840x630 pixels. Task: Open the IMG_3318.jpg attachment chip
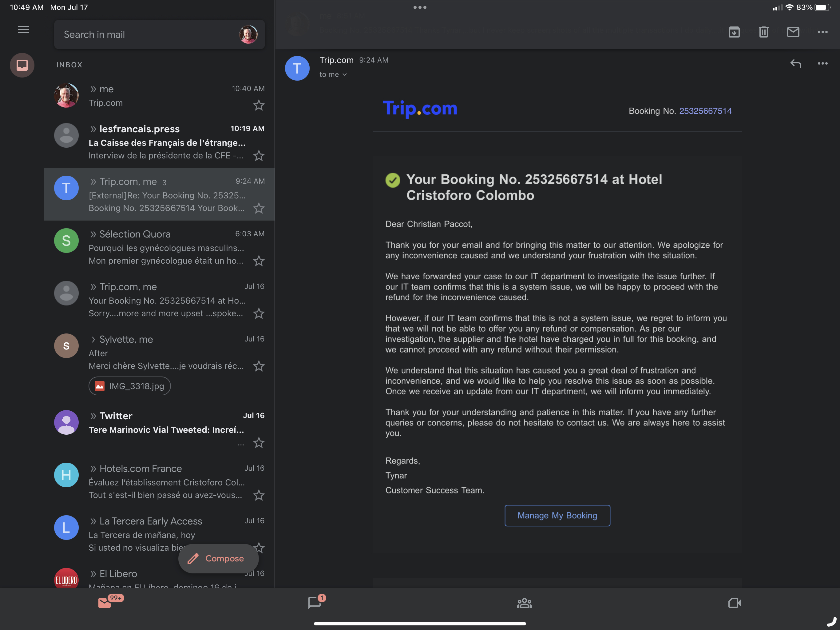(129, 386)
